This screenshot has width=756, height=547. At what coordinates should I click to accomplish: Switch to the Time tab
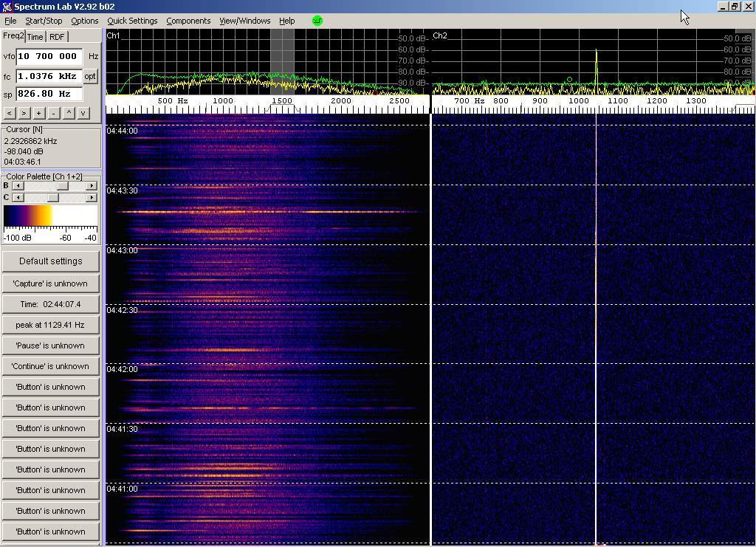point(35,37)
